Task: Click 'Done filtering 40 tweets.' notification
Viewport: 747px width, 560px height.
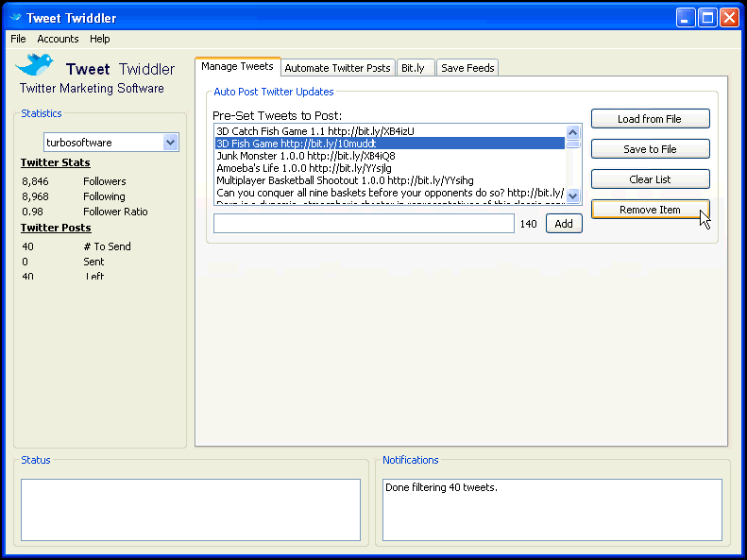Action: (441, 487)
